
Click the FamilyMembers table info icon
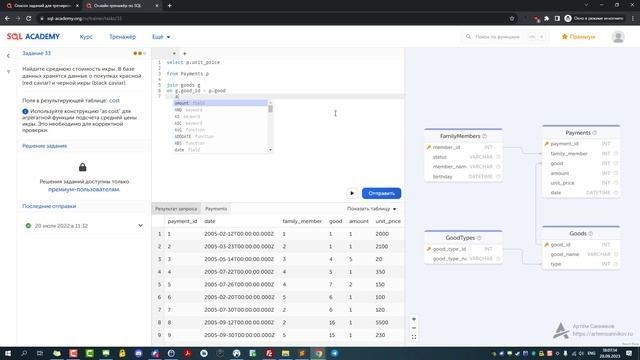coord(484,136)
